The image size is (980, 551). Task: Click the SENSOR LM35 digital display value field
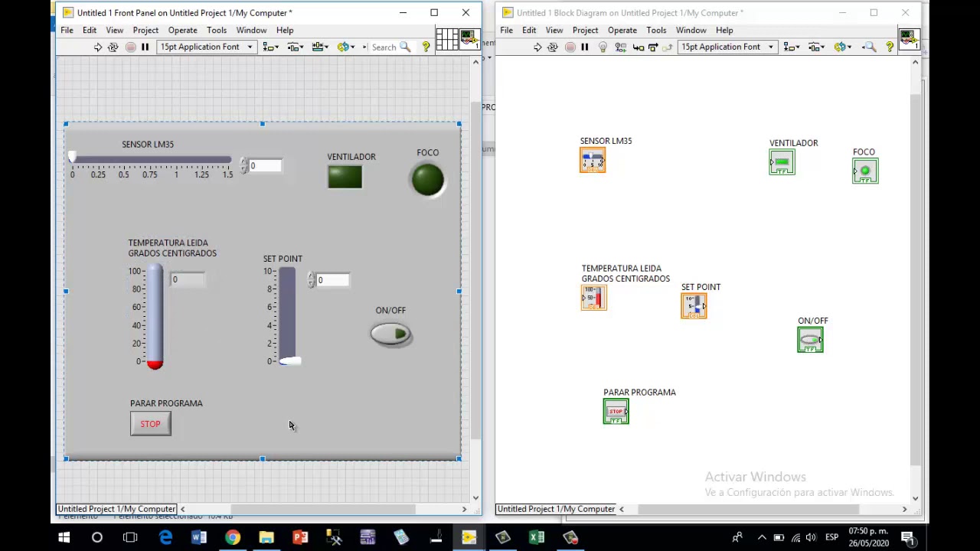pyautogui.click(x=265, y=166)
